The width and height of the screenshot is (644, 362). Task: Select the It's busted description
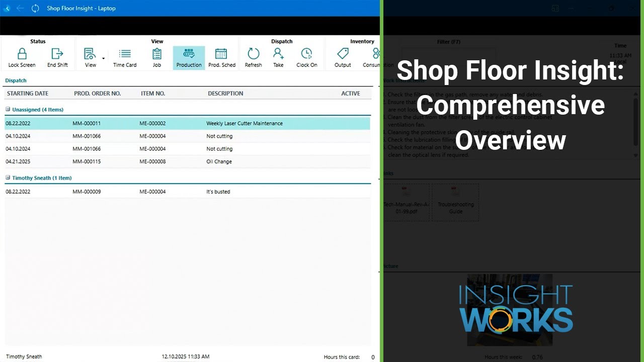218,192
